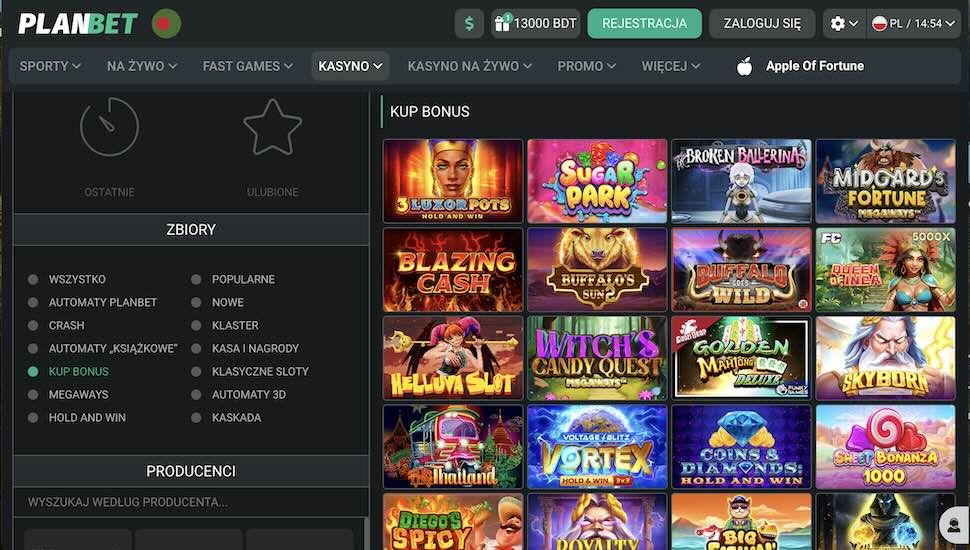Click the green dollar sign icon

coord(470,24)
